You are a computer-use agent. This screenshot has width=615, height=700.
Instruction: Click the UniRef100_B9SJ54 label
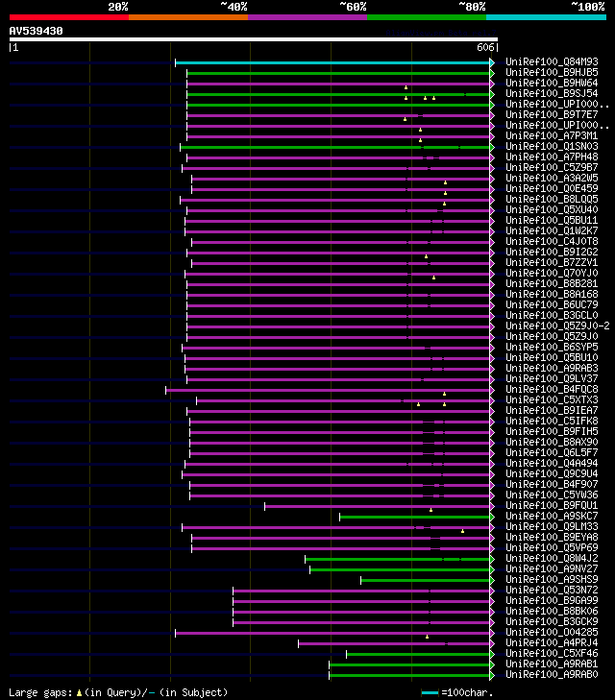[x=552, y=93]
